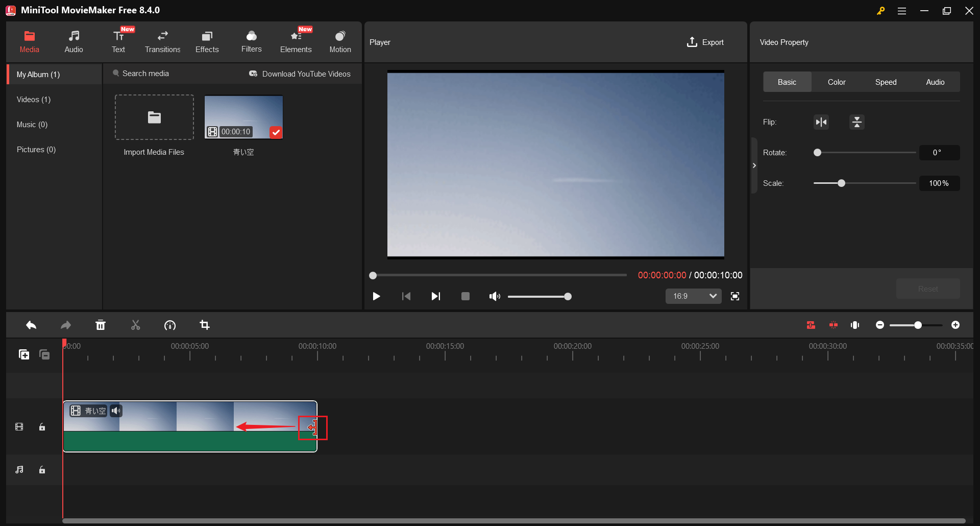Switch to the Color tab in Video Property
This screenshot has width=980, height=526.
(x=836, y=82)
